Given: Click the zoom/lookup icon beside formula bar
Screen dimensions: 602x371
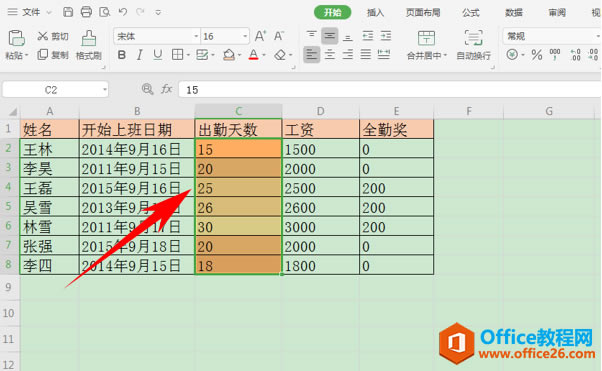Looking at the screenshot, I should coord(147,89).
